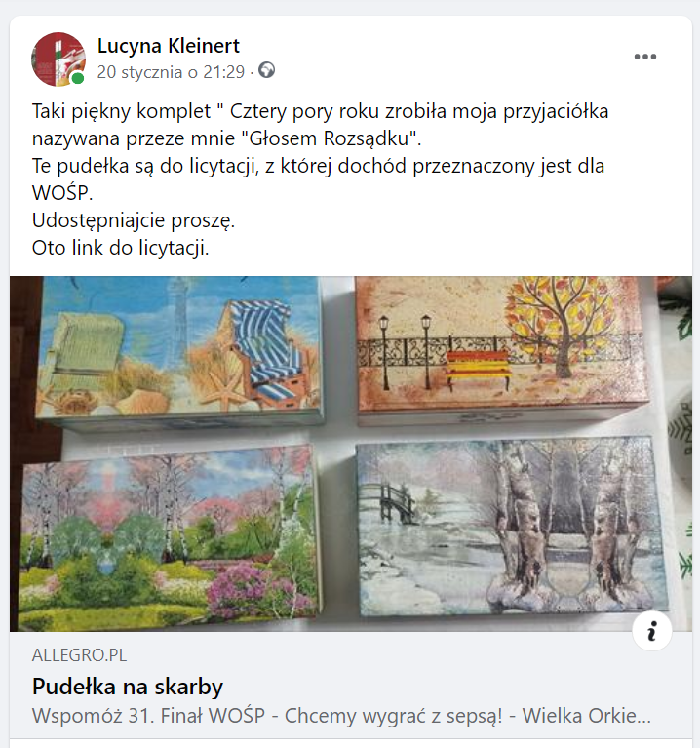Click the '20 stycznia o 21:29' timestamp
The image size is (700, 748).
tap(171, 72)
